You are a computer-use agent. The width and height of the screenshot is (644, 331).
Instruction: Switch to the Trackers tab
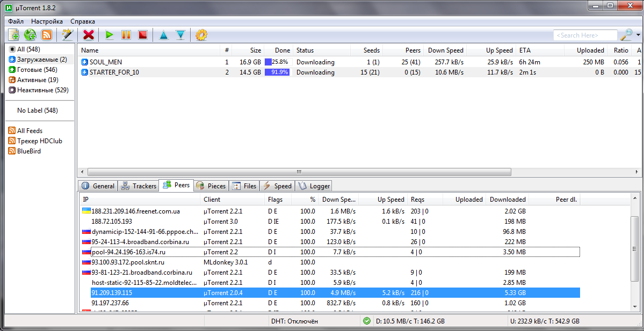(x=139, y=186)
